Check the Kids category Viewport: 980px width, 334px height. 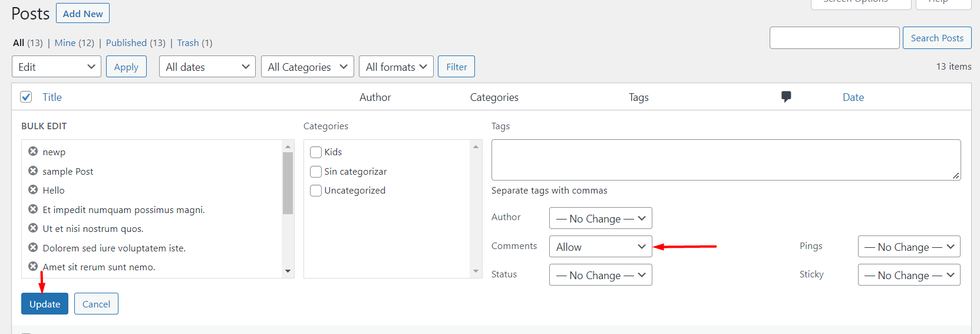tap(316, 152)
